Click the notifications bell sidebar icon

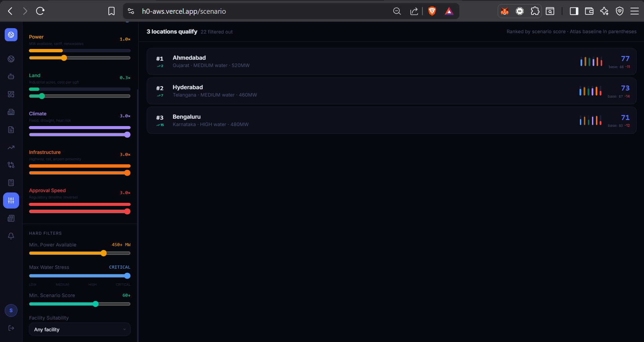pos(11,236)
